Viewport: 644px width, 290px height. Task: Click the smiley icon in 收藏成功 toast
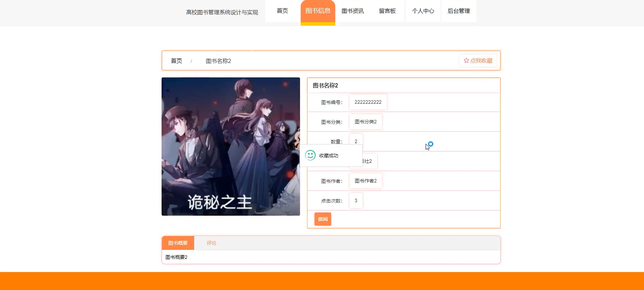(x=310, y=155)
